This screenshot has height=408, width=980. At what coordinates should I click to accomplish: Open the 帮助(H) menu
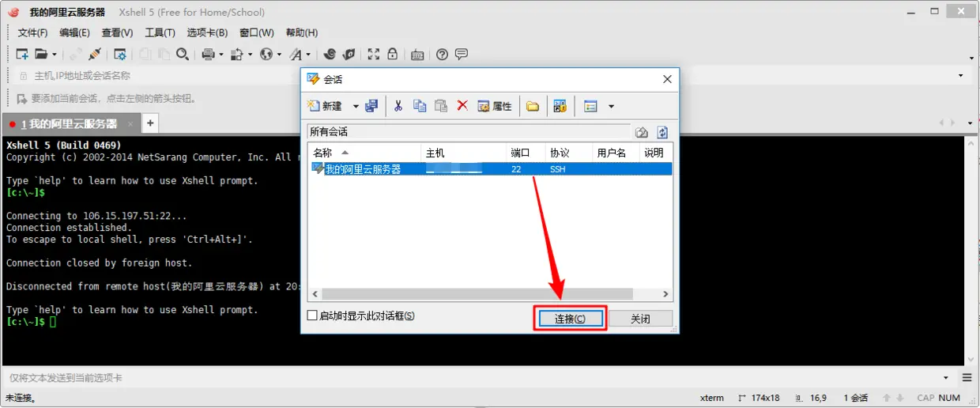(301, 32)
